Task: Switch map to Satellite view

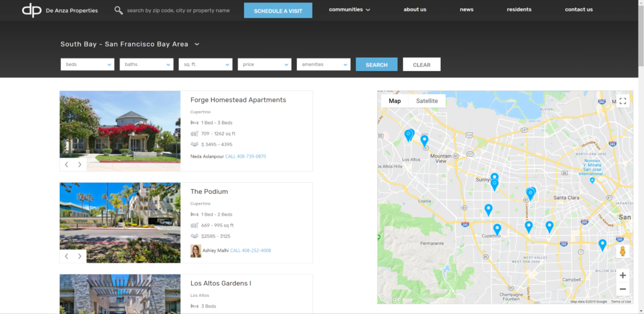Action: tap(427, 101)
